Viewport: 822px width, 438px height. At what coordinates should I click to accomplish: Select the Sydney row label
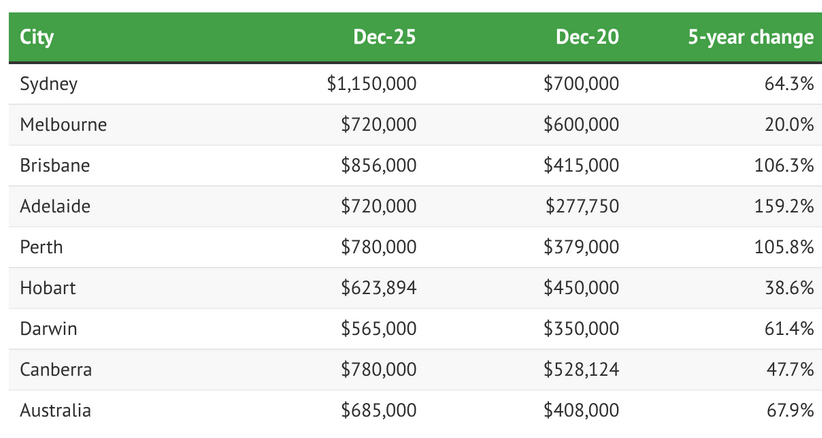tap(48, 84)
